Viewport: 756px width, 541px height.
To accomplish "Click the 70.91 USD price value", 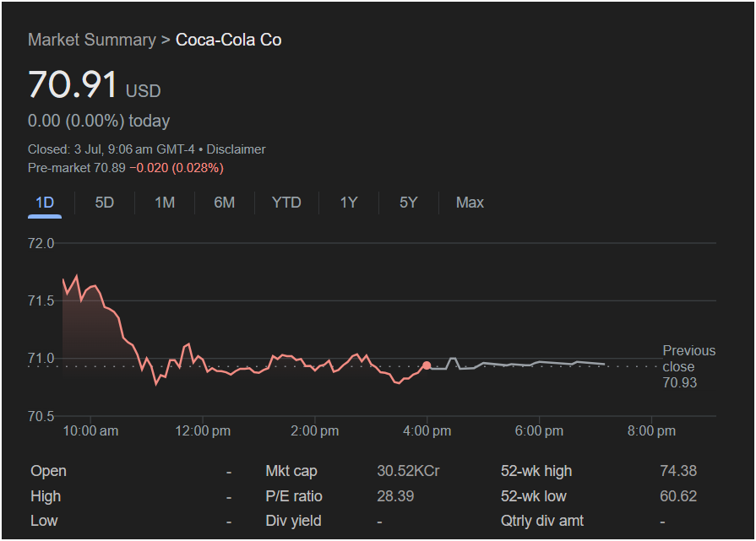I will pyautogui.click(x=95, y=84).
